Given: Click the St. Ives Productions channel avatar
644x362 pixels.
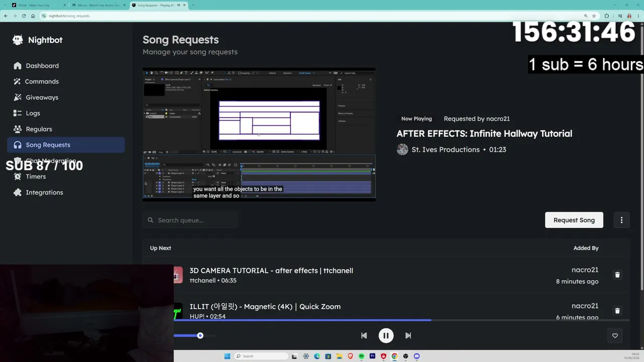Looking at the screenshot, I should pos(403,150).
